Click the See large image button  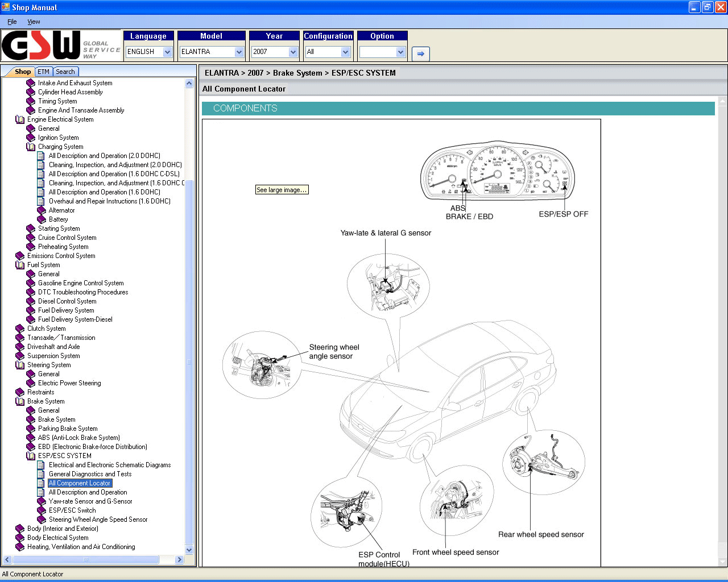(x=282, y=190)
